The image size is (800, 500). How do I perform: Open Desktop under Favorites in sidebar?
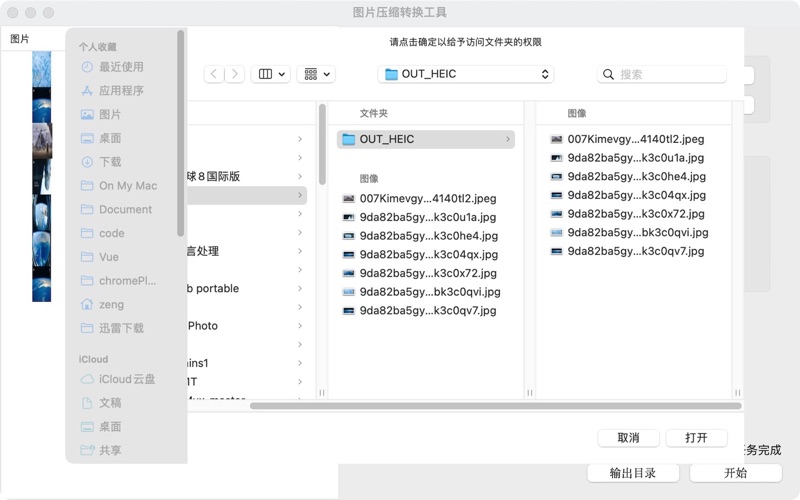(110, 139)
